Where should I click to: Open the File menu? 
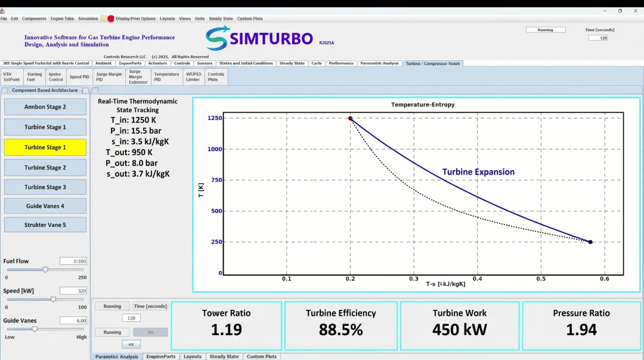4,19
